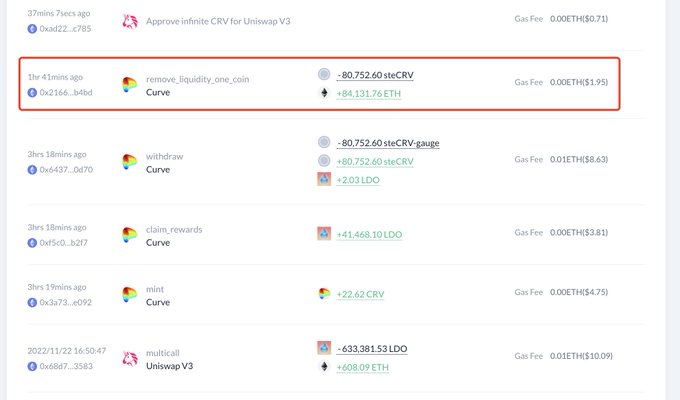Open the -633,381.53 LDO amount link
680x400 pixels.
[x=372, y=349]
